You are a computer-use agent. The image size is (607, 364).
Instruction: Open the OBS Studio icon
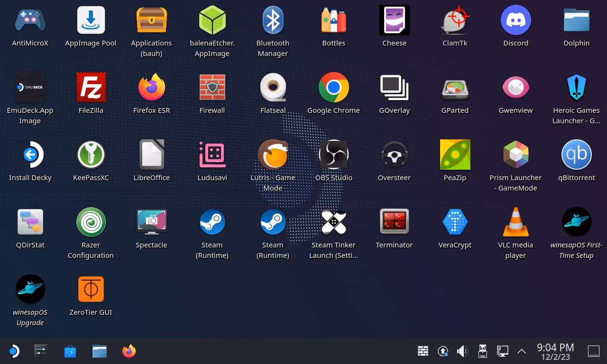click(333, 155)
